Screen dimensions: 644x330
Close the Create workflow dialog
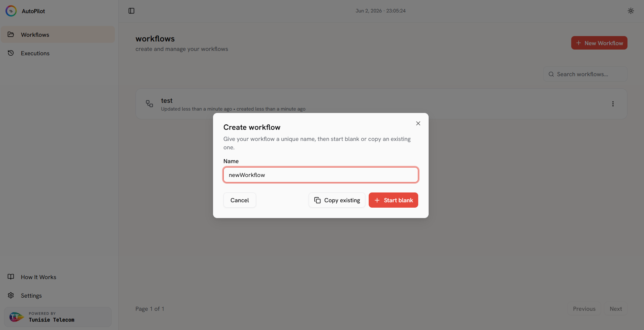click(x=418, y=123)
